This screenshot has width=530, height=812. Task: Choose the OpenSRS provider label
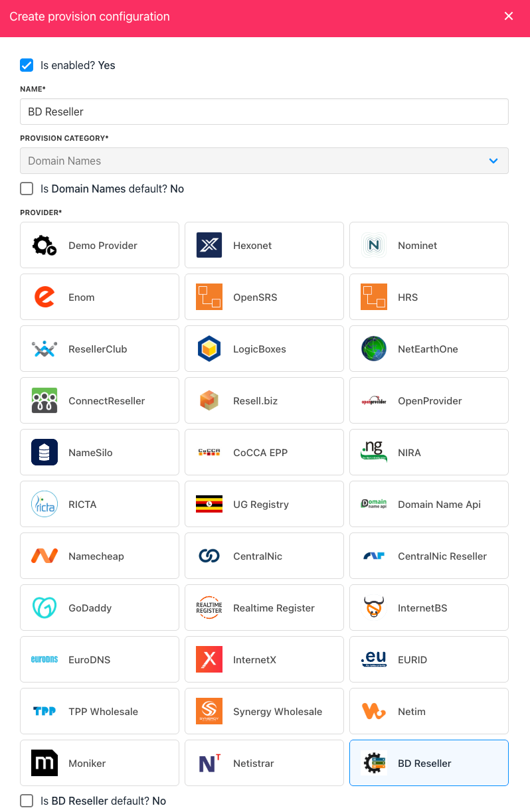point(255,297)
